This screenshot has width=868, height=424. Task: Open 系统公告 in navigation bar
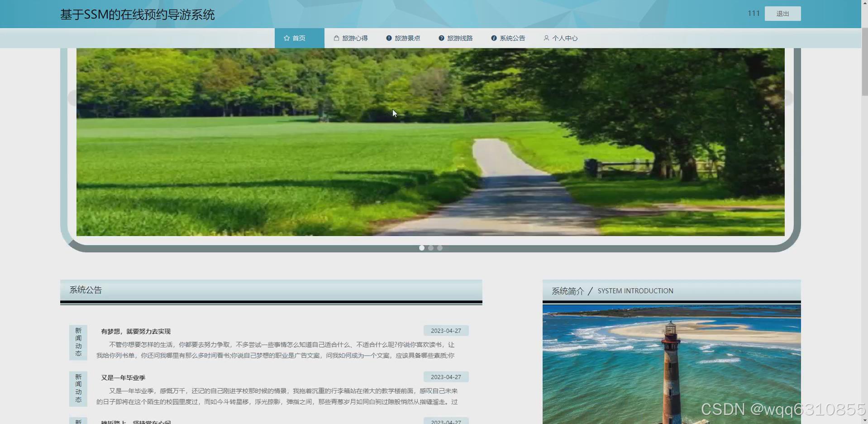pos(508,38)
